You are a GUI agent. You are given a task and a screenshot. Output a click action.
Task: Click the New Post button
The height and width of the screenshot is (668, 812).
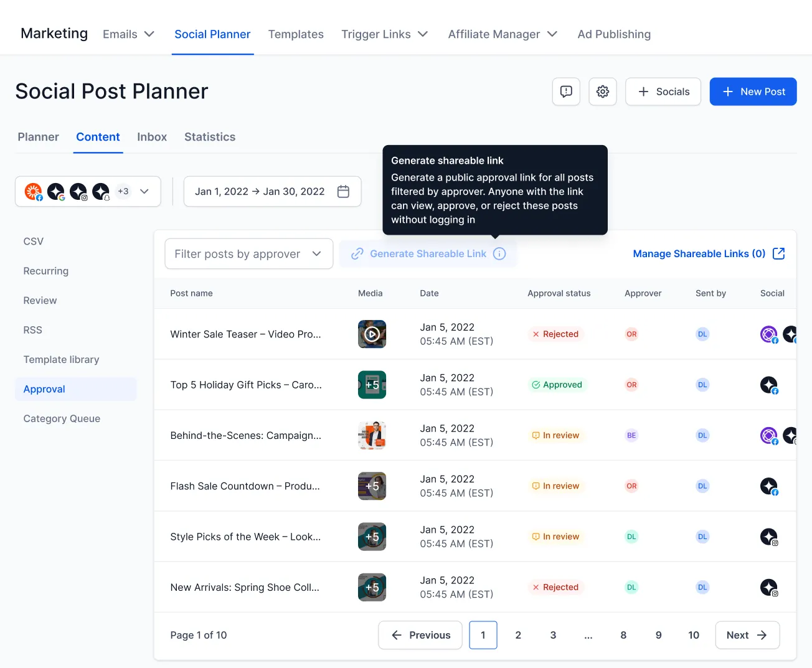[x=753, y=92]
